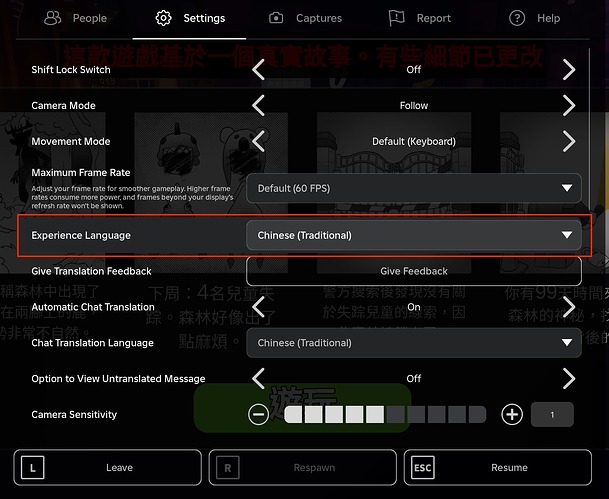Click the Resume button
The height and width of the screenshot is (499, 609).
coord(498,468)
